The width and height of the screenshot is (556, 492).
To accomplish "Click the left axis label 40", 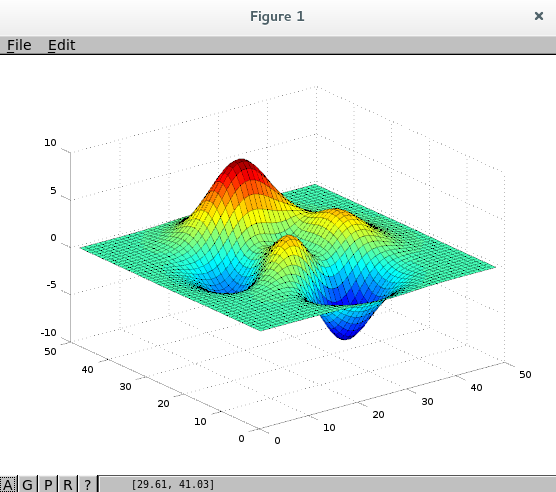I will (x=87, y=370).
